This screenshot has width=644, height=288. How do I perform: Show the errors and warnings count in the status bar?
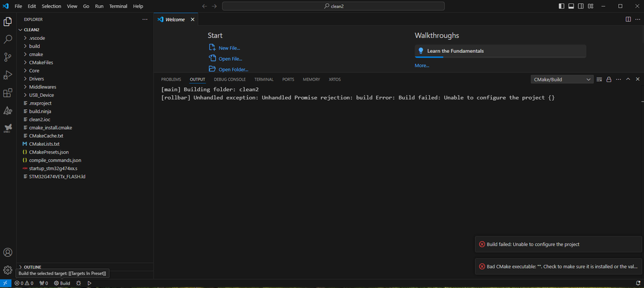[x=24, y=283]
